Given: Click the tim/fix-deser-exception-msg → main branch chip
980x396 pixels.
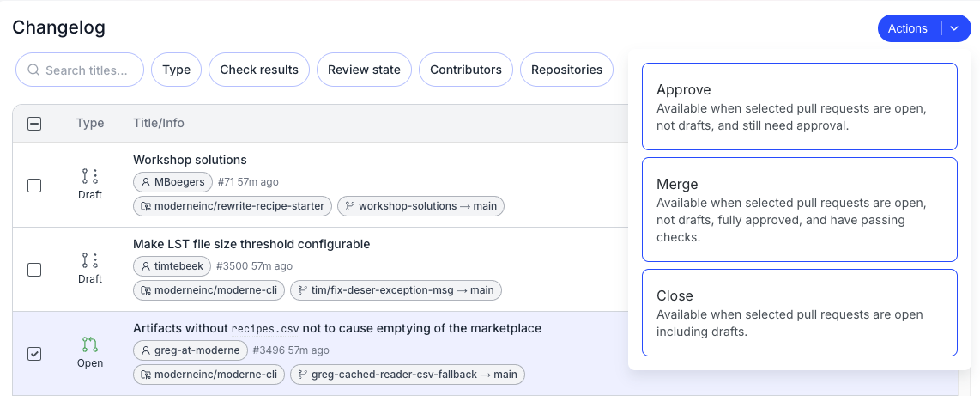Looking at the screenshot, I should point(396,290).
